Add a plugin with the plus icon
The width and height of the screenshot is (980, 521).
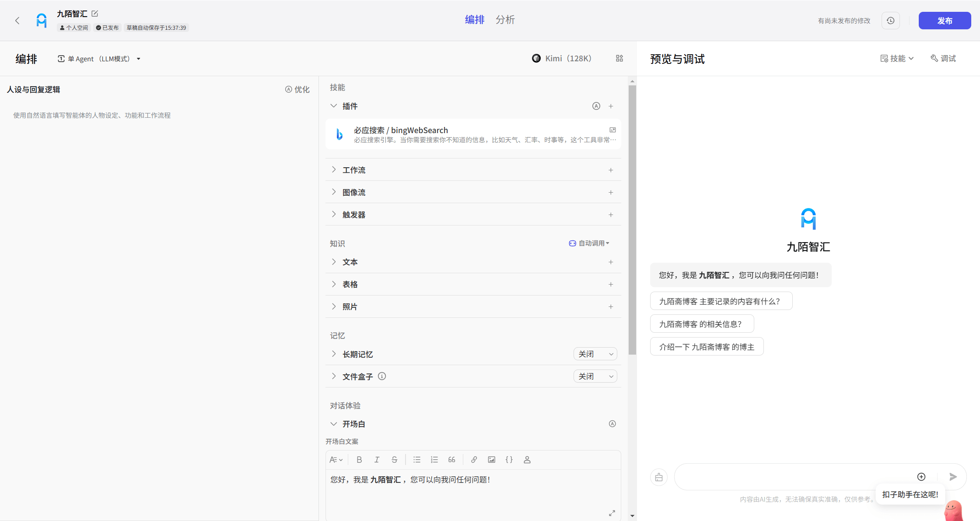coord(611,106)
